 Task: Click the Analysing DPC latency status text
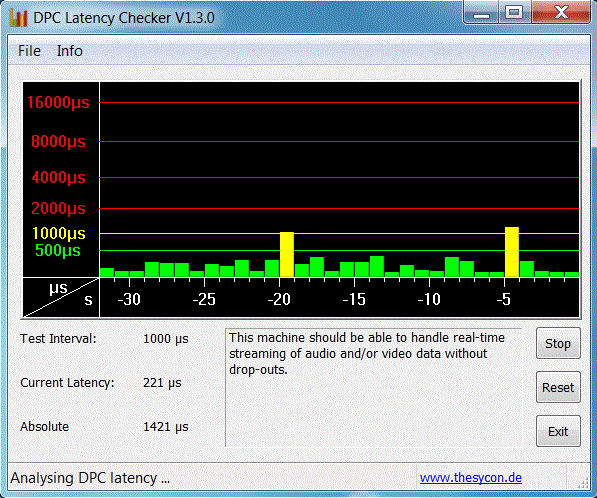pyautogui.click(x=90, y=477)
